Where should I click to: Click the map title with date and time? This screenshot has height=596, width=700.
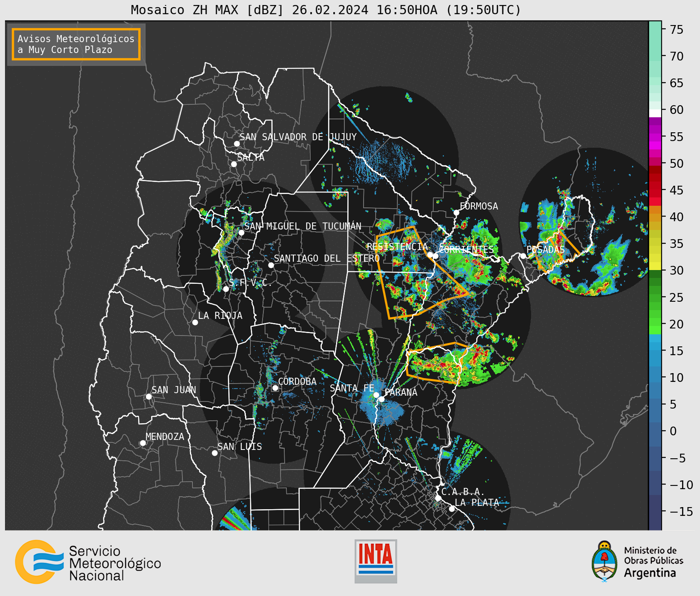(326, 10)
